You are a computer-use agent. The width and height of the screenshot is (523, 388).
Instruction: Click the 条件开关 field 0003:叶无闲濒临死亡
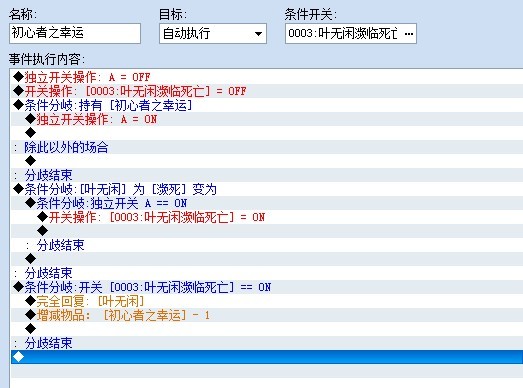coord(351,33)
